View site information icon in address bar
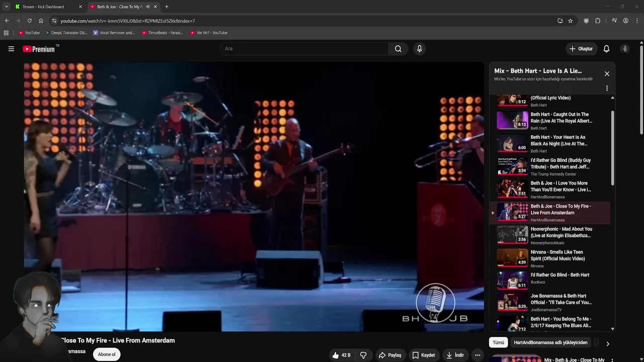This screenshot has width=644, height=362. tap(54, 21)
